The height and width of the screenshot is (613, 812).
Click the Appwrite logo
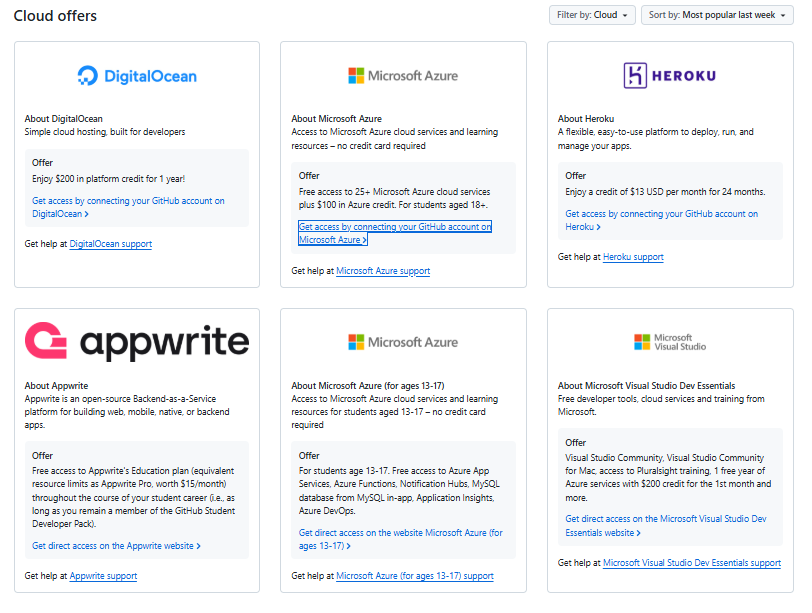(x=137, y=341)
